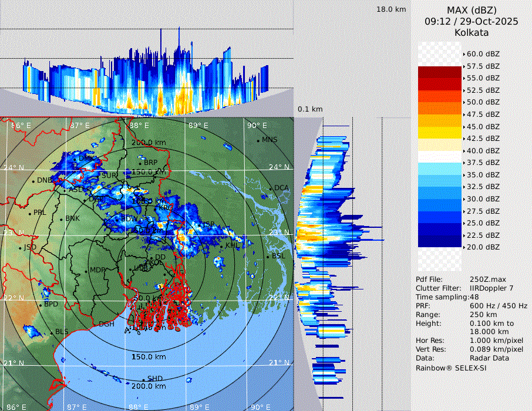The height and width of the screenshot is (411, 532).
Task: Click the MDP station point
Action: click(x=86, y=271)
